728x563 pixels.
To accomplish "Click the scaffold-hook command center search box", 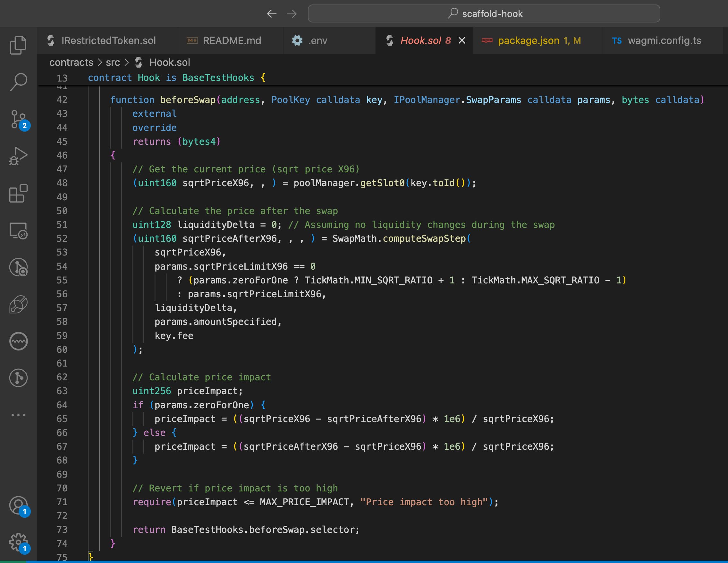I will click(x=484, y=14).
